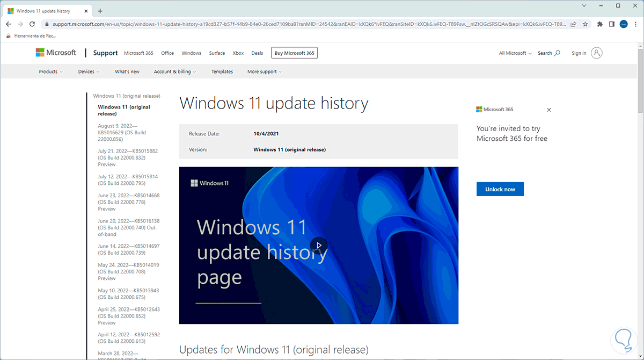Click the Sign in account avatar icon
The height and width of the screenshot is (360, 644).
[597, 53]
